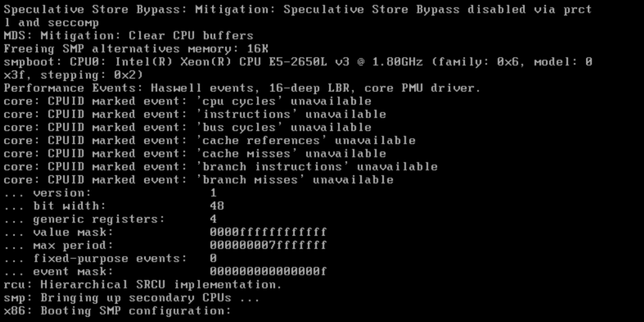Viewport: 644px width, 322px height.
Task: Select the 'branch instructions' unavailable line
Action: pos(221,167)
